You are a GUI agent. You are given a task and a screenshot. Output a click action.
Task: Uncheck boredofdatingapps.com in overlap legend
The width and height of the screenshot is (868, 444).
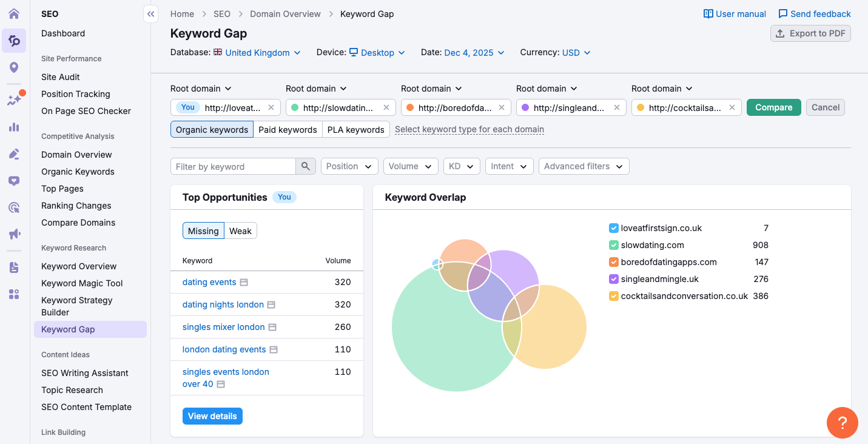coord(613,262)
